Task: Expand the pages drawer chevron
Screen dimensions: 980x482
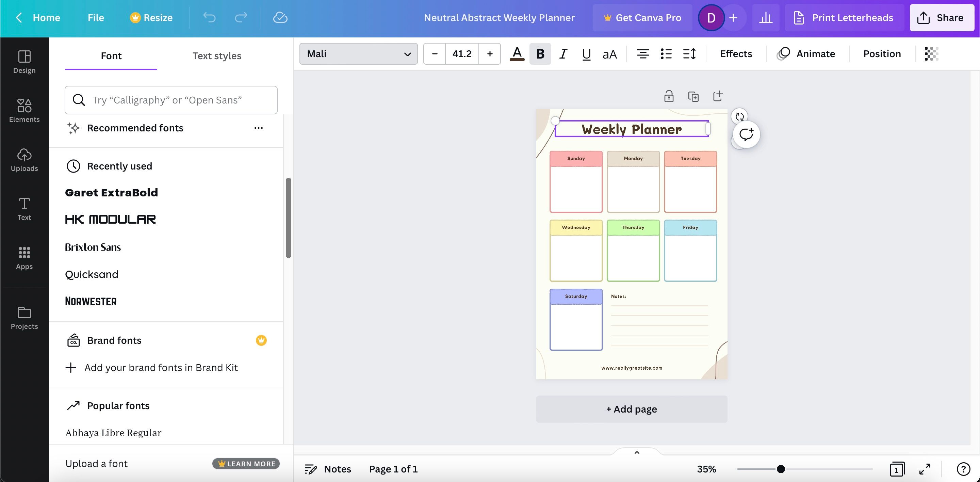Action: tap(637, 452)
